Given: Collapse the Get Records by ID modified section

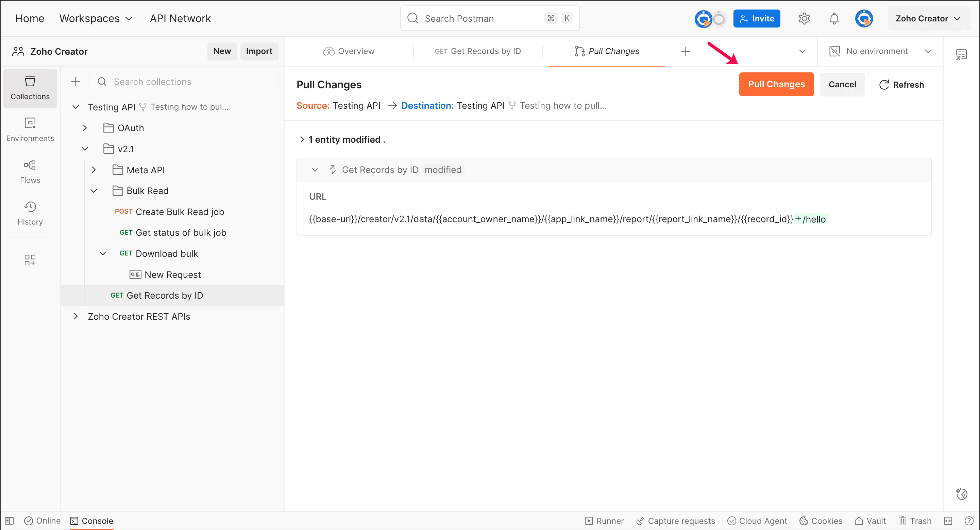Looking at the screenshot, I should pyautogui.click(x=315, y=170).
